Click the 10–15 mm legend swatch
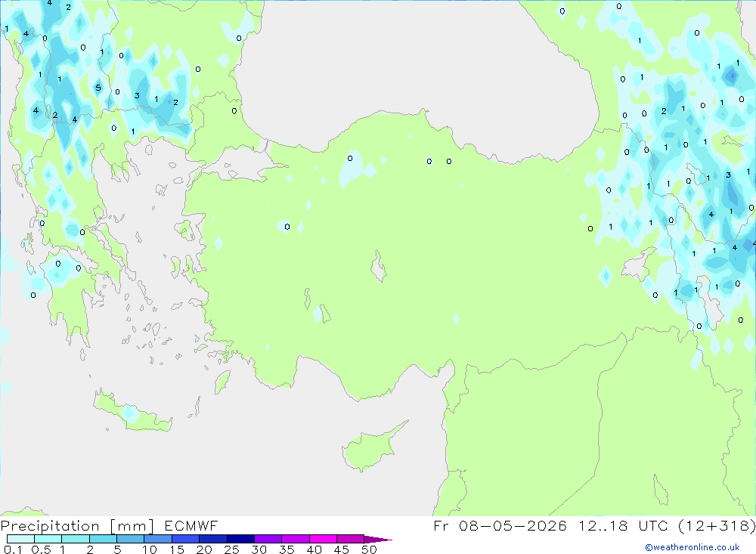756x554 pixels. point(158,539)
